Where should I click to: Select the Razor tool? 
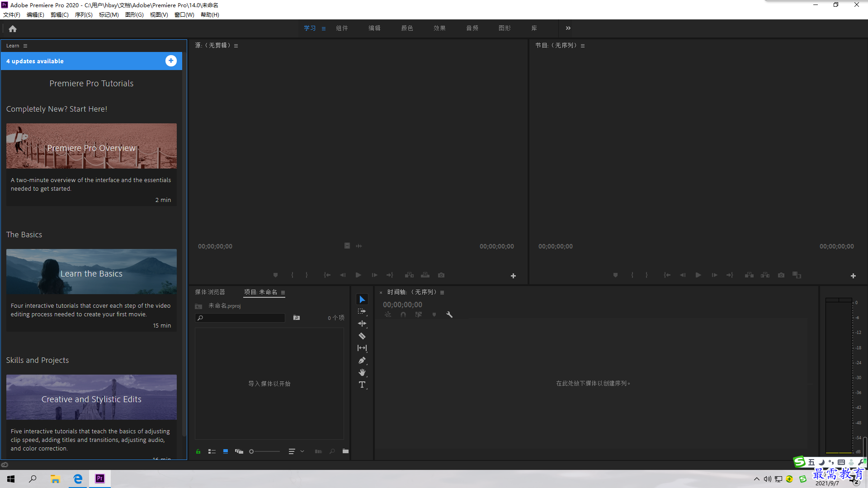pos(362,336)
